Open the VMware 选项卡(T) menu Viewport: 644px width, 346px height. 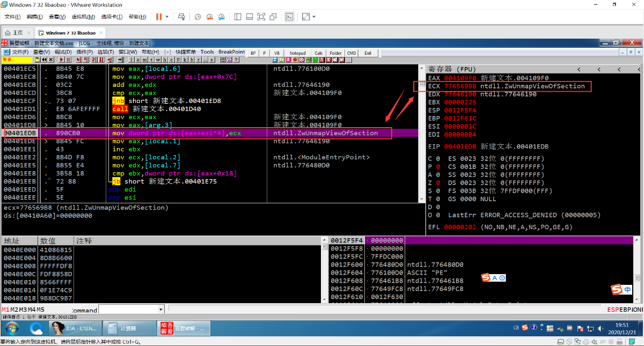[111, 17]
